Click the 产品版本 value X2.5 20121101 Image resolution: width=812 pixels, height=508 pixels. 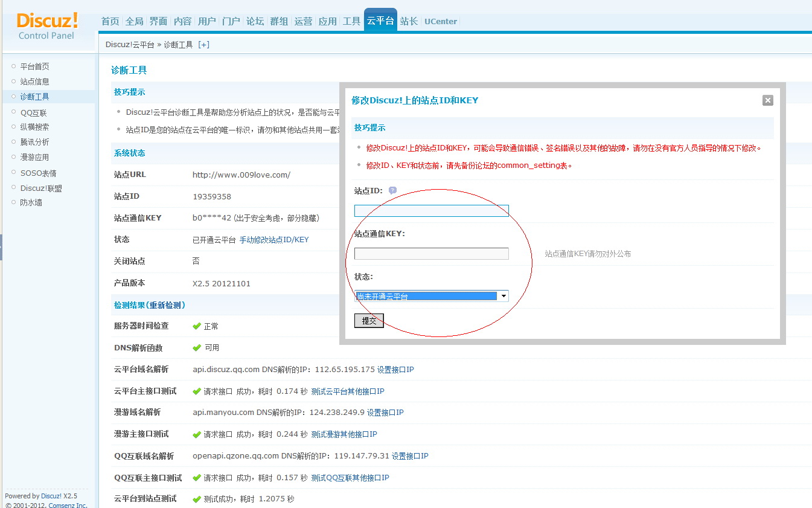point(222,283)
